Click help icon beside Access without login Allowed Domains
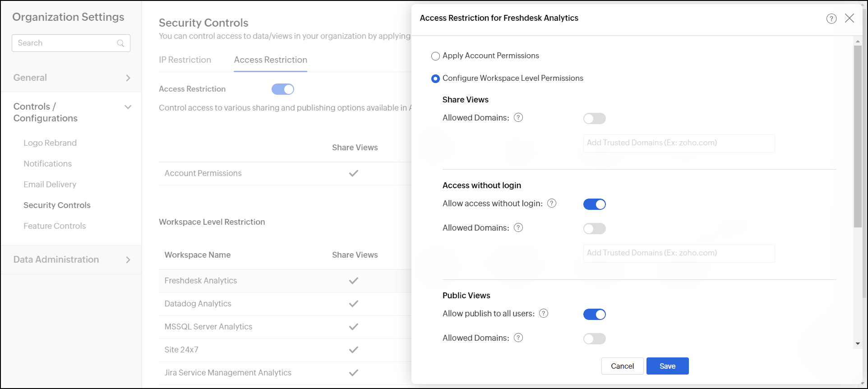 coord(518,228)
